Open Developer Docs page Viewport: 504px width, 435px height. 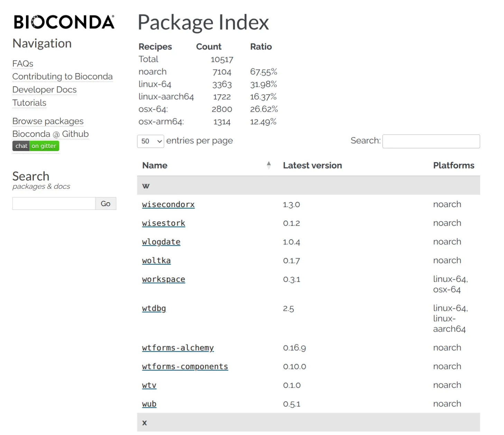[x=45, y=90]
